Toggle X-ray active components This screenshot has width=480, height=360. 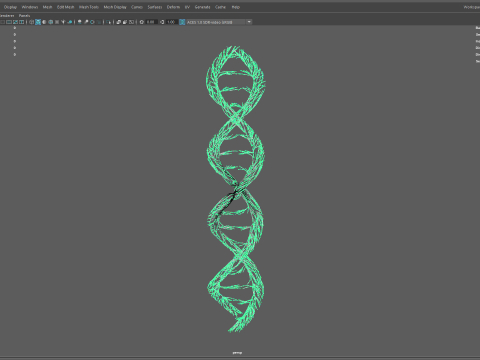(125, 22)
